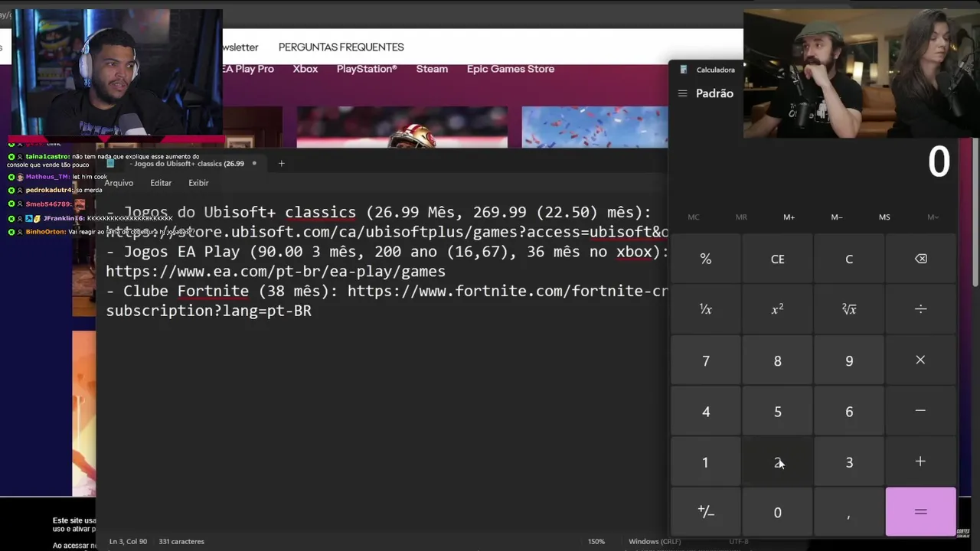Click digit 1 on Calculator
This screenshot has width=980, height=551.
[x=706, y=461]
